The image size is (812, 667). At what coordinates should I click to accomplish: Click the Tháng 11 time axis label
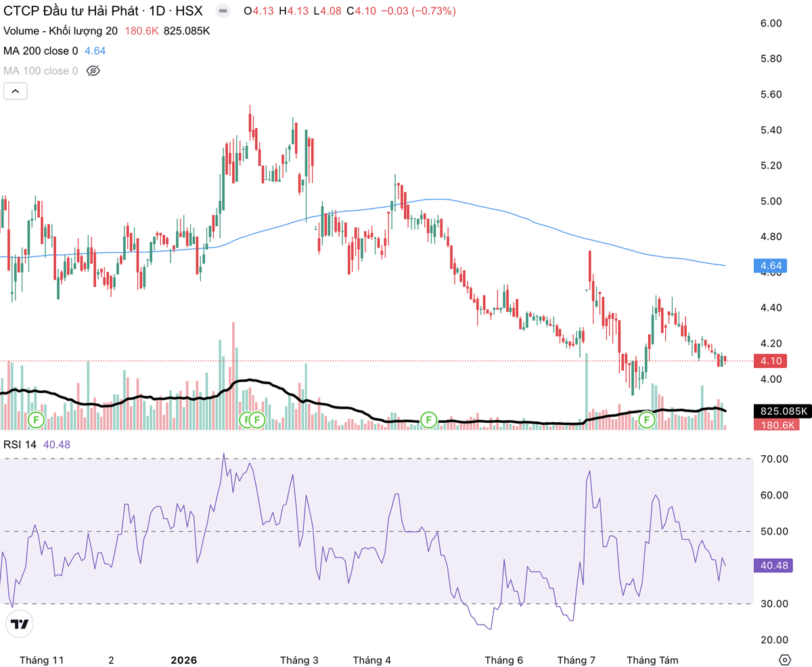point(42,660)
